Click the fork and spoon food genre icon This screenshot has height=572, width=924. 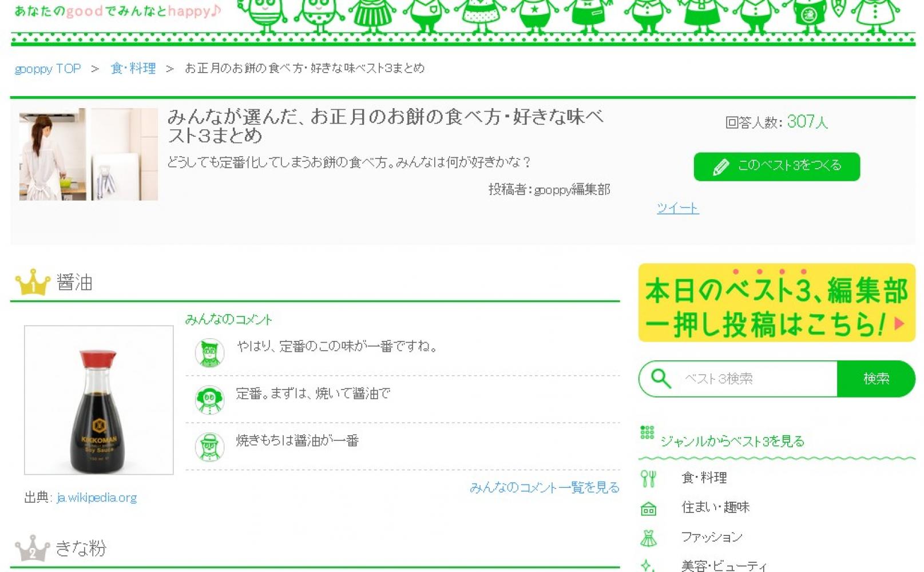648,478
